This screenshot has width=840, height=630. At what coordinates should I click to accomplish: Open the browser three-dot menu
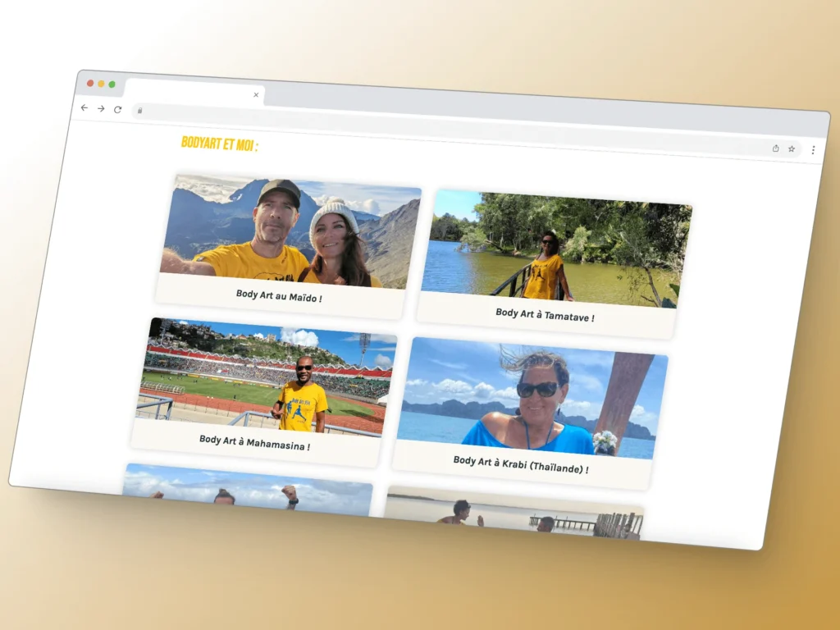point(813,150)
